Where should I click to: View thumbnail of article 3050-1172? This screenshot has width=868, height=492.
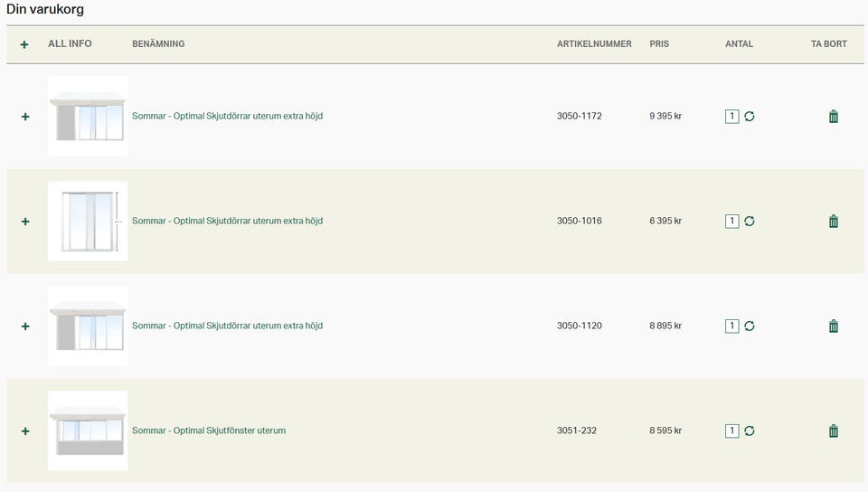[x=88, y=117]
